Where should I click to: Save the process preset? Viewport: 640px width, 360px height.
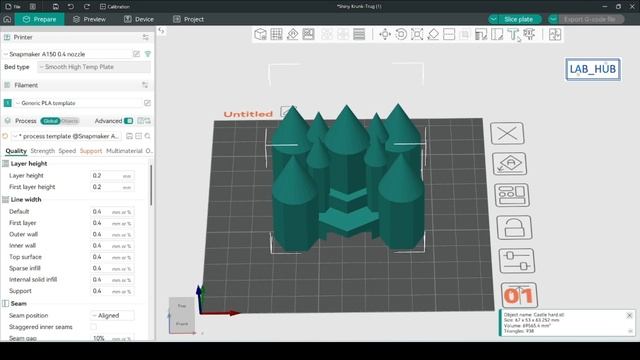coord(129,136)
